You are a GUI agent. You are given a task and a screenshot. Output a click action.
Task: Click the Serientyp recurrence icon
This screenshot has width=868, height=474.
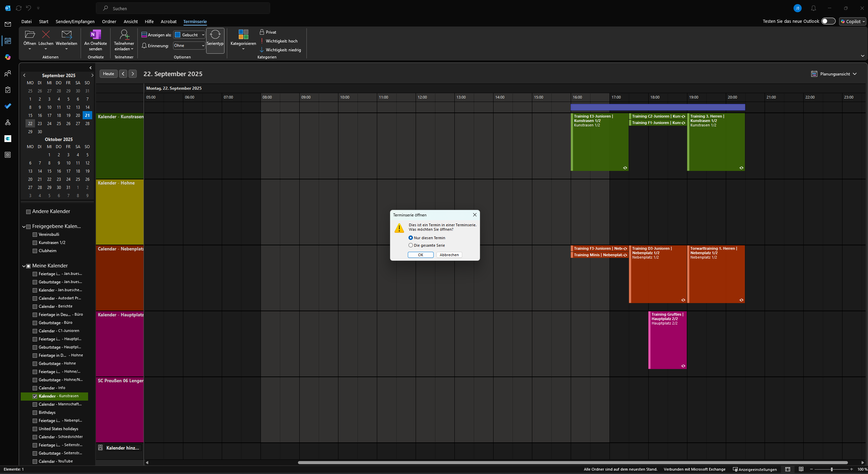[215, 35]
